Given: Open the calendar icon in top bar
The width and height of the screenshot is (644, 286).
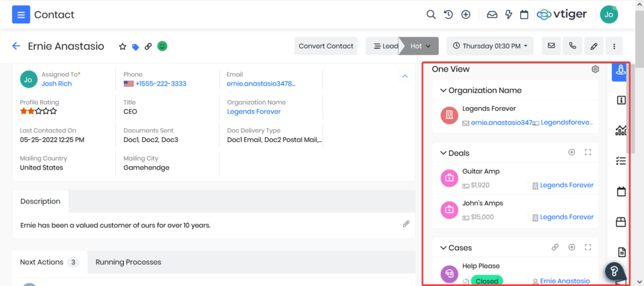Looking at the screenshot, I should 523,14.
